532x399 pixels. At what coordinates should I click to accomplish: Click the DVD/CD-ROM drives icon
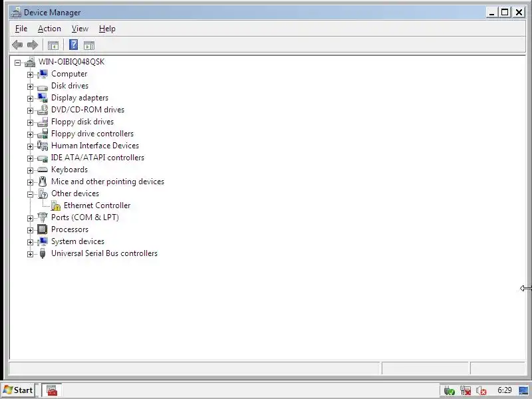(x=43, y=110)
